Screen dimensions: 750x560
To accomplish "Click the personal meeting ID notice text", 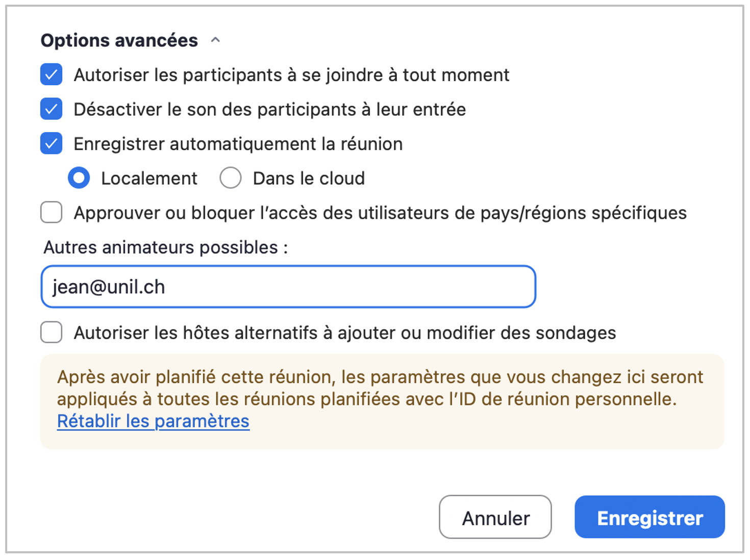I will (380, 388).
